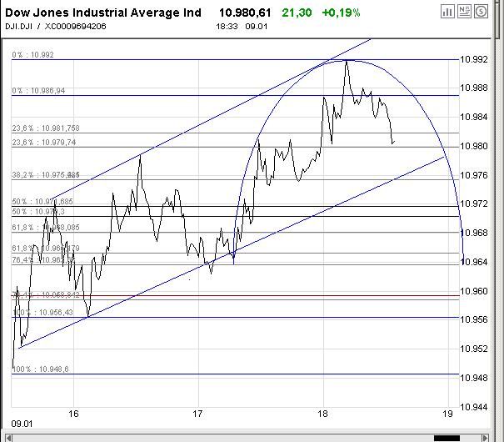504x442 pixels.
Task: Click the Fibonacci label 100% : 10.956,43
Action: [x=42, y=313]
